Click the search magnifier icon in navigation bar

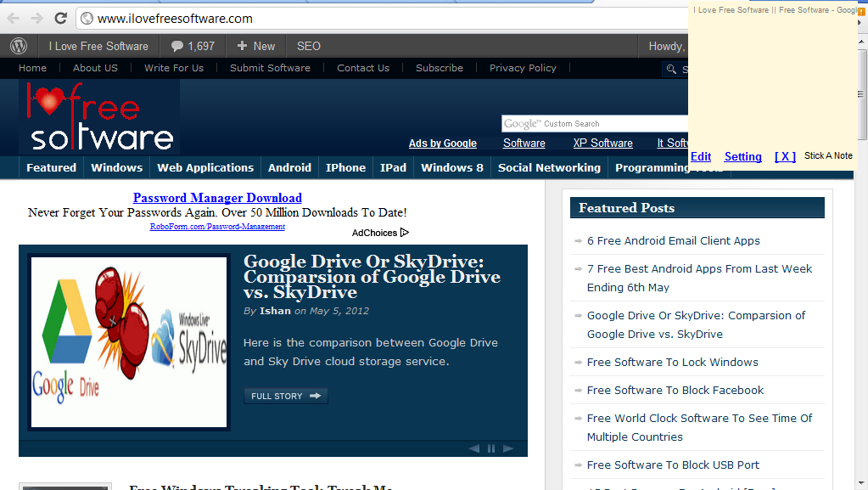(x=669, y=69)
